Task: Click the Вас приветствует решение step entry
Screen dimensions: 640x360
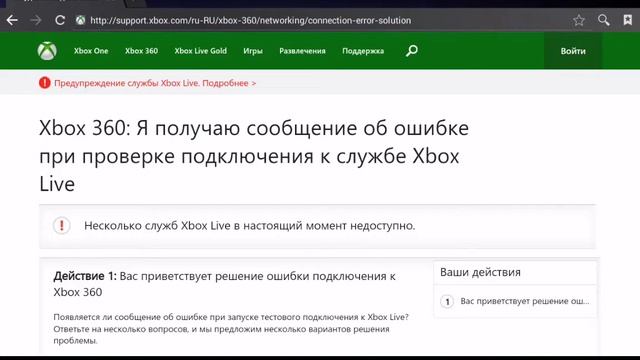Action: [x=524, y=301]
